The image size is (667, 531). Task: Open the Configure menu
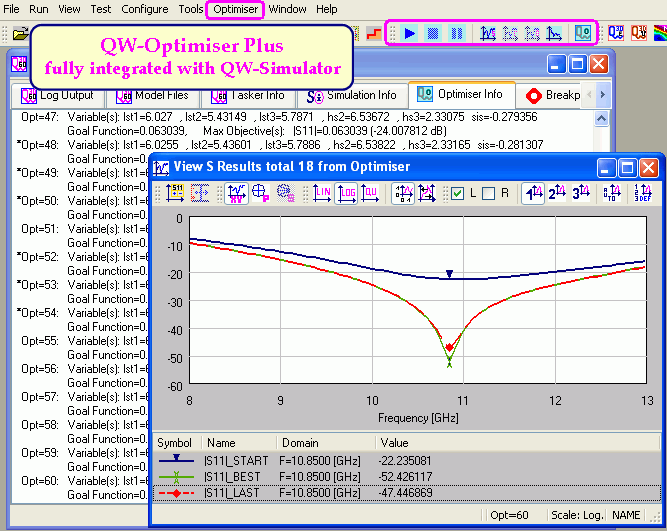(x=145, y=9)
